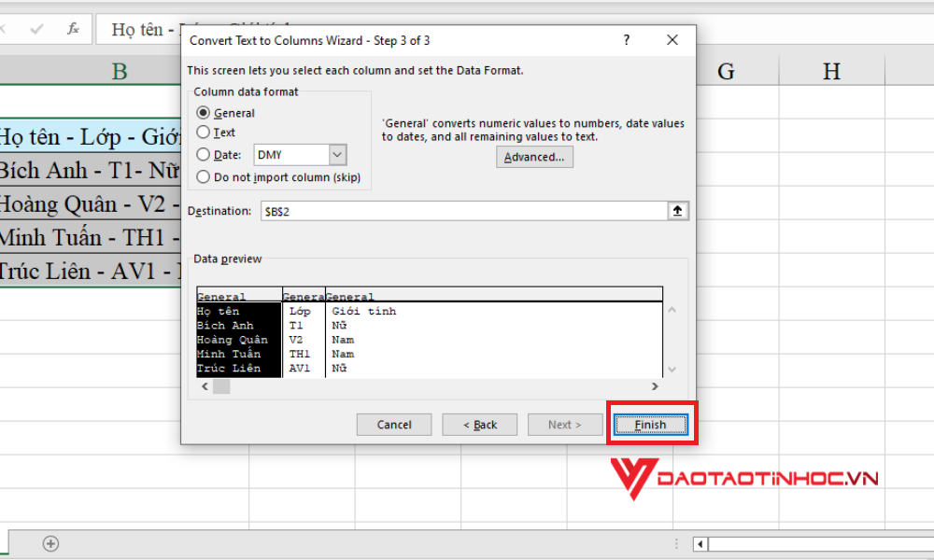Click the formula bar text Họ tên
The image size is (934, 560).
click(x=137, y=29)
